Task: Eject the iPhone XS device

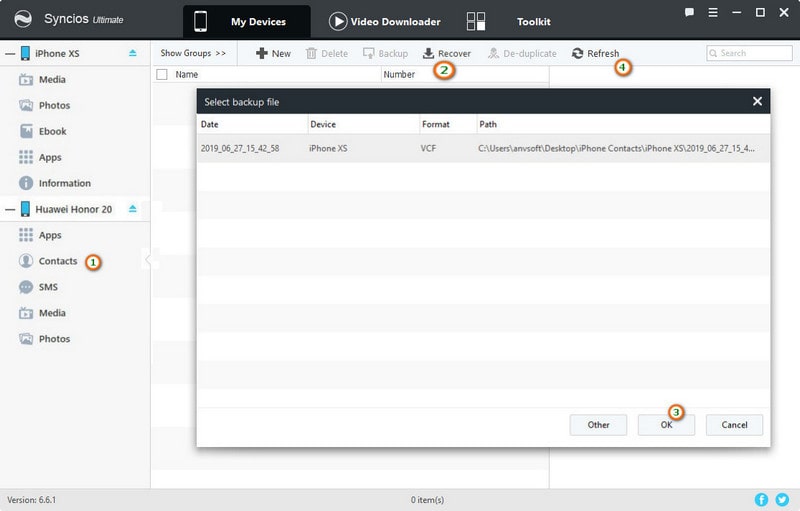Action: click(x=133, y=53)
